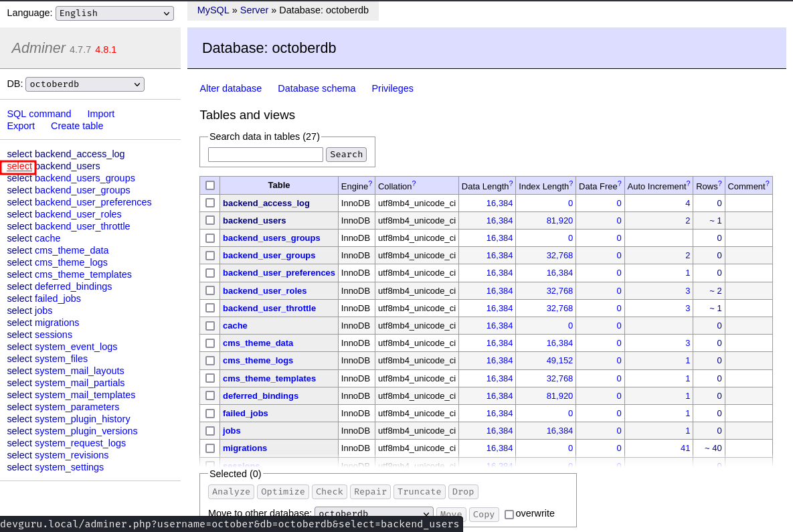The image size is (793, 532).
Task: Click the Adminer 4.8.1 version link
Action: [x=106, y=50]
